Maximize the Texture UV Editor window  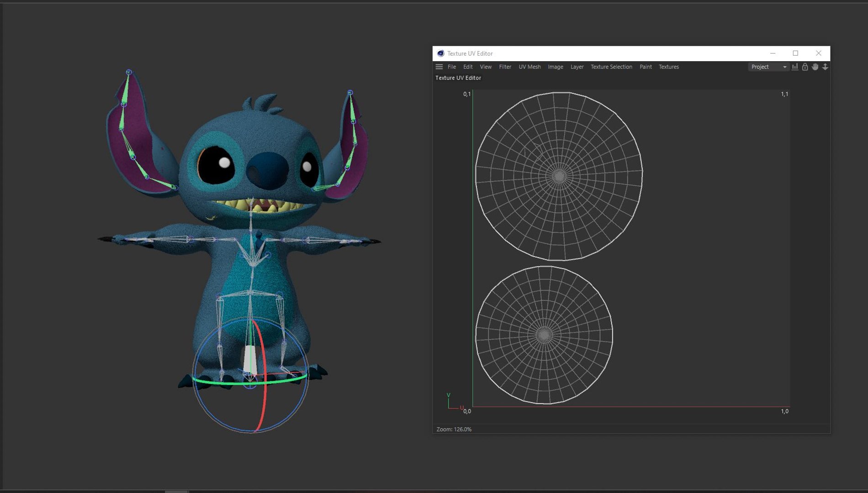tap(795, 53)
